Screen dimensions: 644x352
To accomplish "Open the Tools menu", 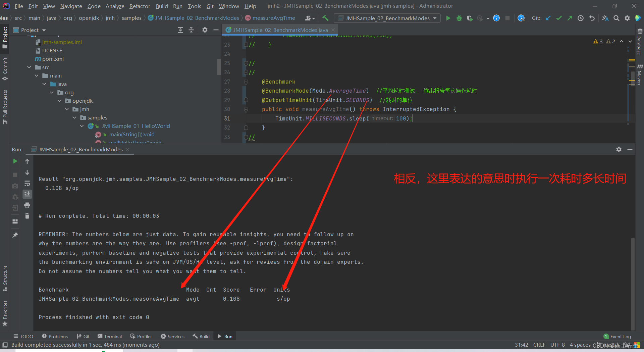I will coord(194,6).
